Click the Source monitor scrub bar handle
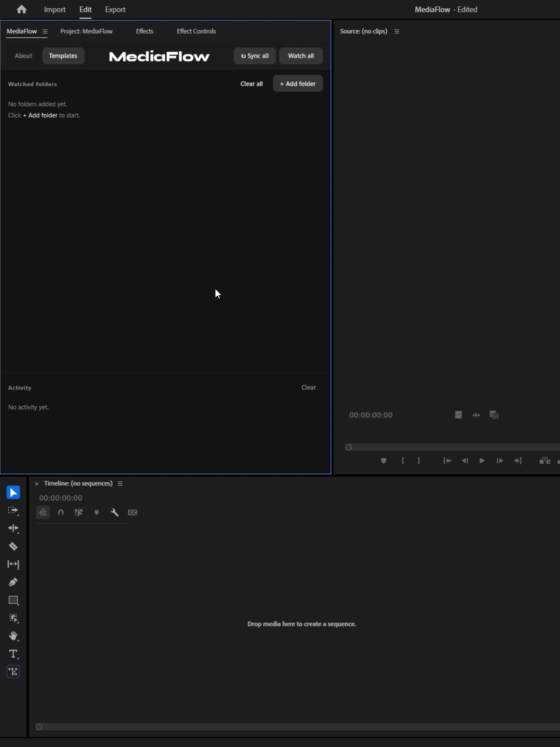 point(348,447)
